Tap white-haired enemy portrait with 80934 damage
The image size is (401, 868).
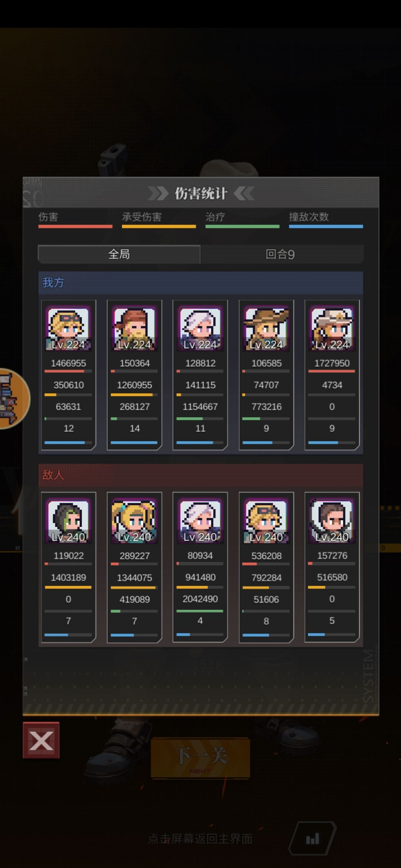pyautogui.click(x=200, y=521)
